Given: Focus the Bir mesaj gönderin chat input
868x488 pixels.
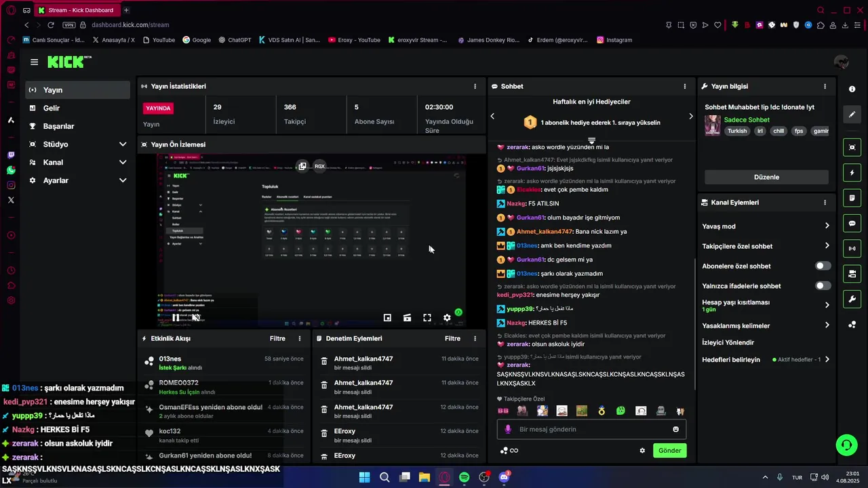Looking at the screenshot, I should (x=591, y=429).
